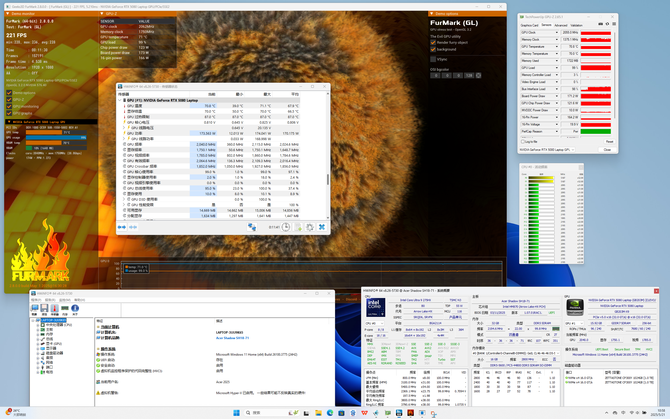670x419 pixels.
Task: Click Acer Shadow SH18-71 link in HWiNFO
Action: (x=232, y=338)
